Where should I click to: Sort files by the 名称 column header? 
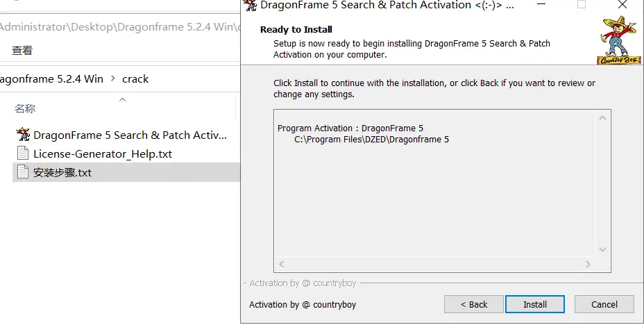pos(25,109)
